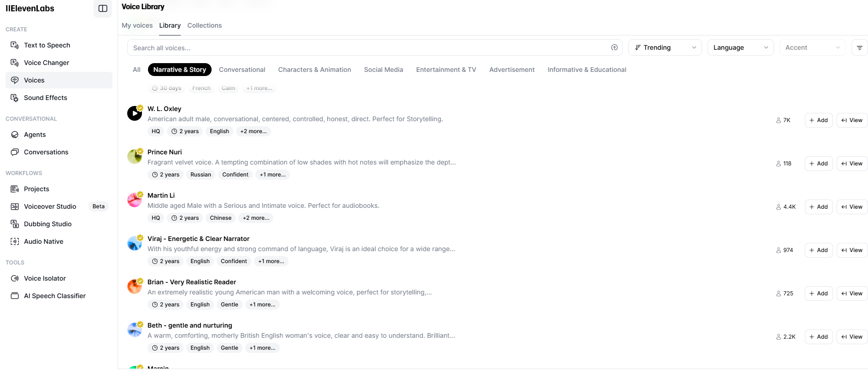868x370 pixels.
Task: Click the upload icon in search bar
Action: point(614,47)
